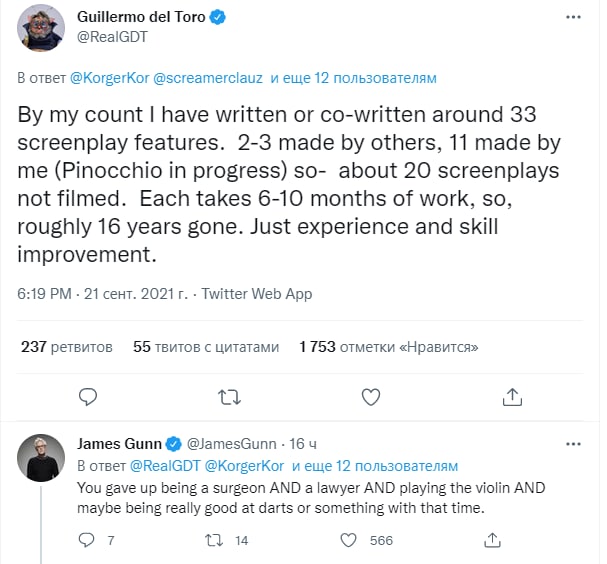This screenshot has height=564, width=607.
Task: Open the Twitter Web App source link
Action: 257,294
